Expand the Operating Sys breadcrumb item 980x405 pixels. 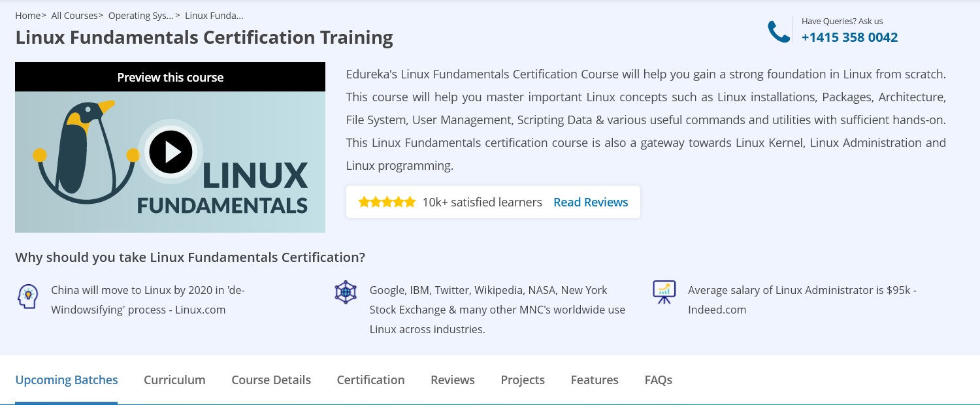[x=140, y=15]
